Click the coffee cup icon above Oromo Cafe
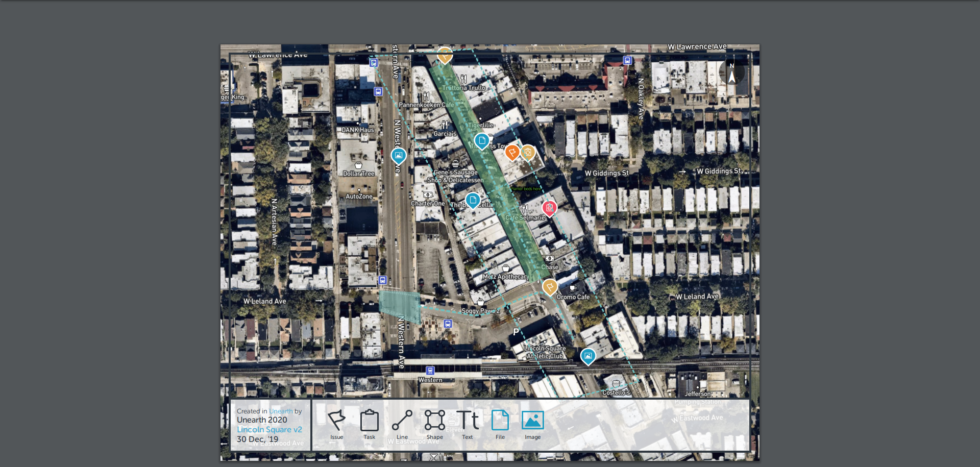 point(573,288)
